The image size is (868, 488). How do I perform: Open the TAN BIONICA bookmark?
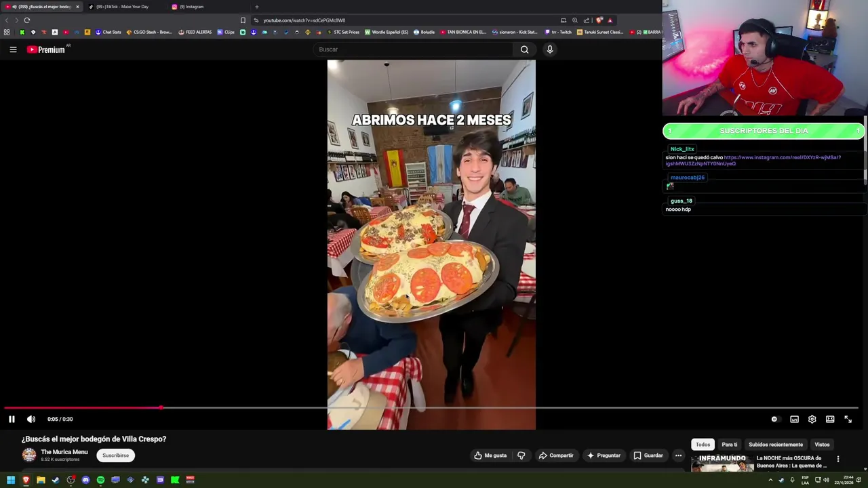point(463,32)
